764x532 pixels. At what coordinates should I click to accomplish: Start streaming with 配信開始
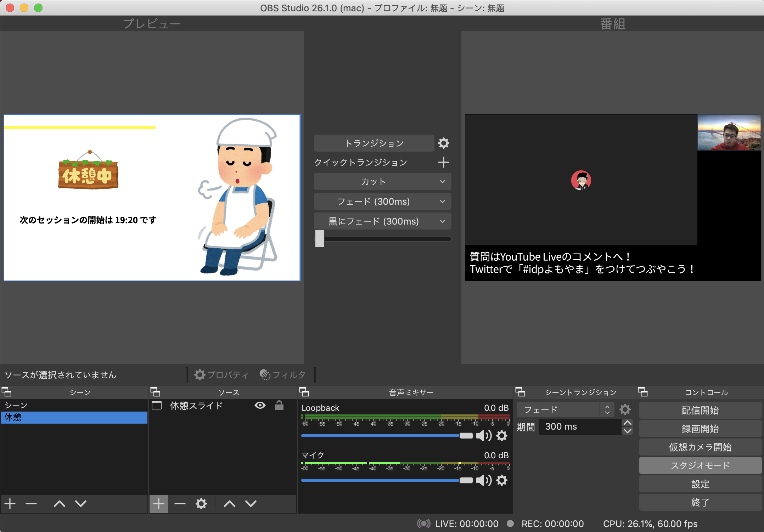coord(700,410)
